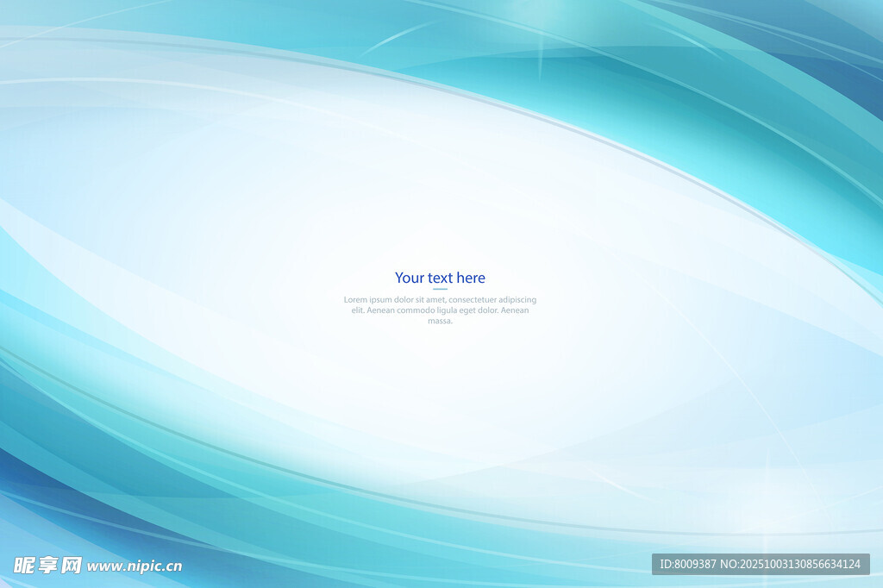The width and height of the screenshot is (883, 588).
Task: Open the www.nipic.cn link
Action: pos(135,566)
